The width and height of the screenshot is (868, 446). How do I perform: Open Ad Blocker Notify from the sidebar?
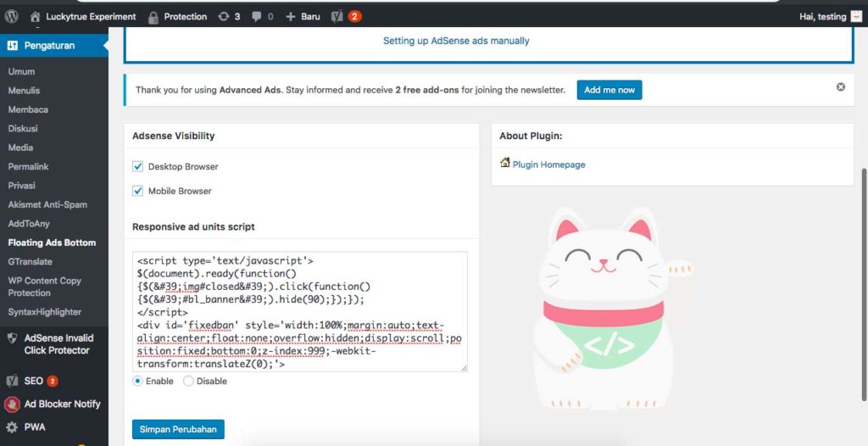coord(62,404)
